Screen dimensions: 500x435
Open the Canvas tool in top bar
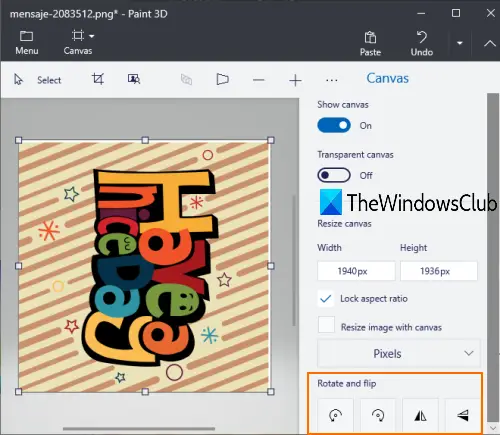(x=78, y=43)
